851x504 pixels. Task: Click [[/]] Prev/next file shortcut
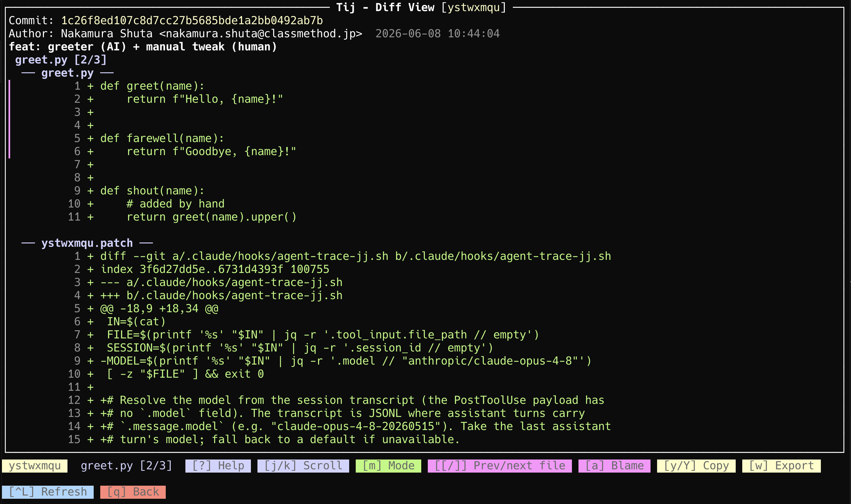point(500,466)
